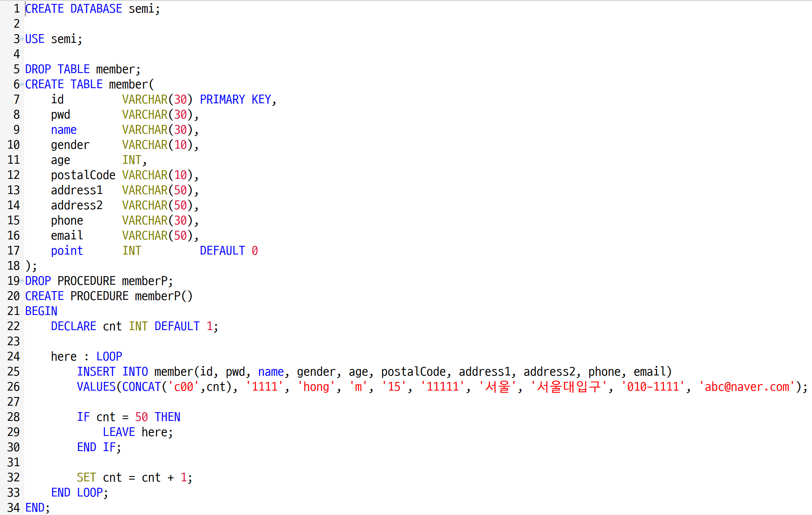Click the 'INSERT INTO' keywords on line 25
The image size is (812, 515).
tap(112, 372)
